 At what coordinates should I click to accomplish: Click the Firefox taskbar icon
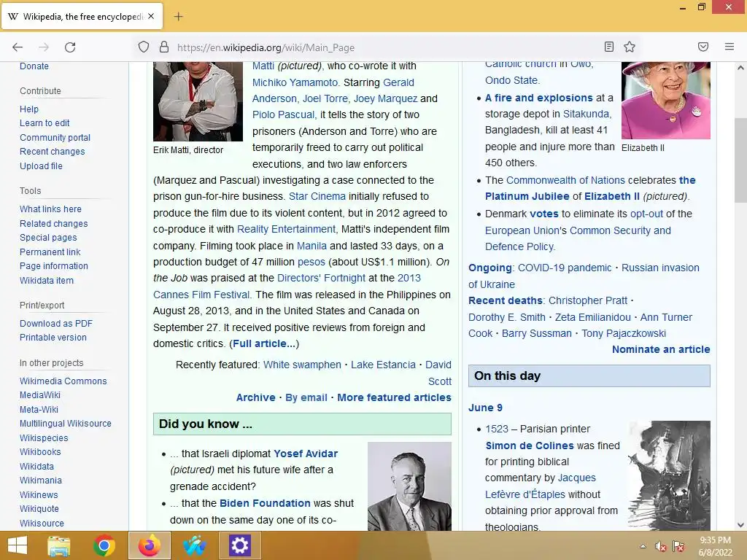(149, 545)
